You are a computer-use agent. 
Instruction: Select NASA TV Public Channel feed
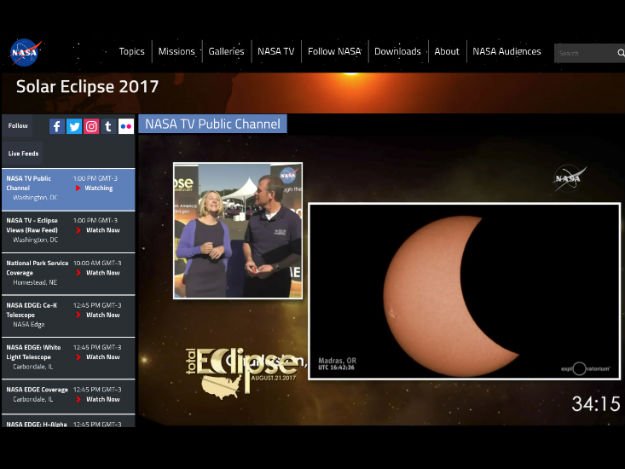pos(69,190)
